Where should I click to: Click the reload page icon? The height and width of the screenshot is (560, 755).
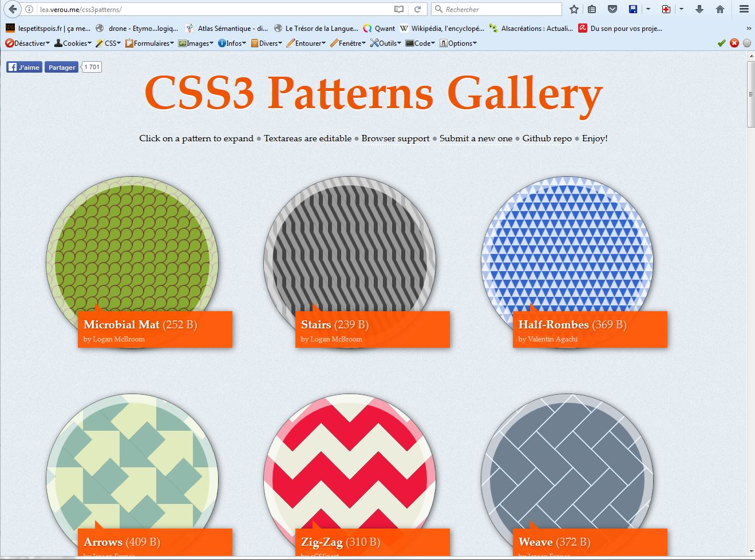coord(418,9)
